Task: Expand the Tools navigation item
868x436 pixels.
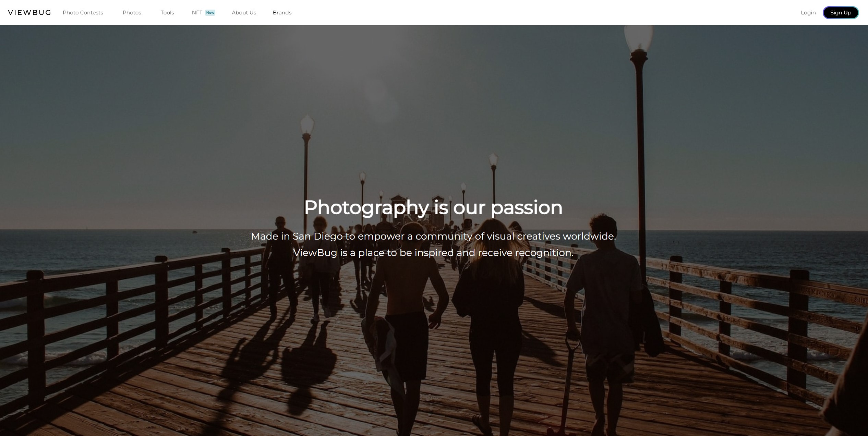Action: pos(167,13)
